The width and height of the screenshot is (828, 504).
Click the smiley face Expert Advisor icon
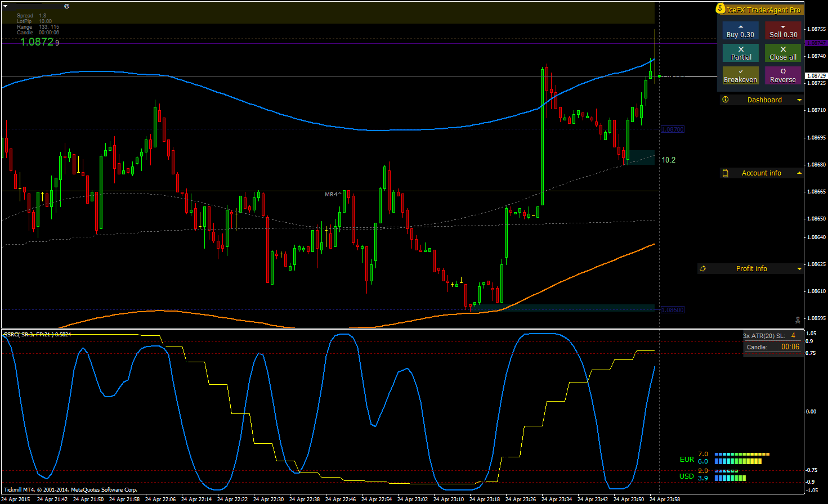67,6
